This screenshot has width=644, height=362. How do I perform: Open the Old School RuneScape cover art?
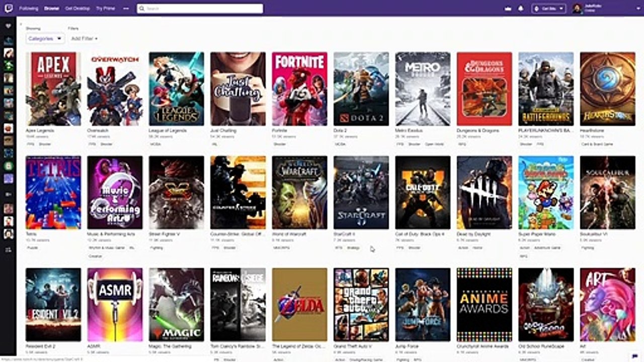coord(546,305)
